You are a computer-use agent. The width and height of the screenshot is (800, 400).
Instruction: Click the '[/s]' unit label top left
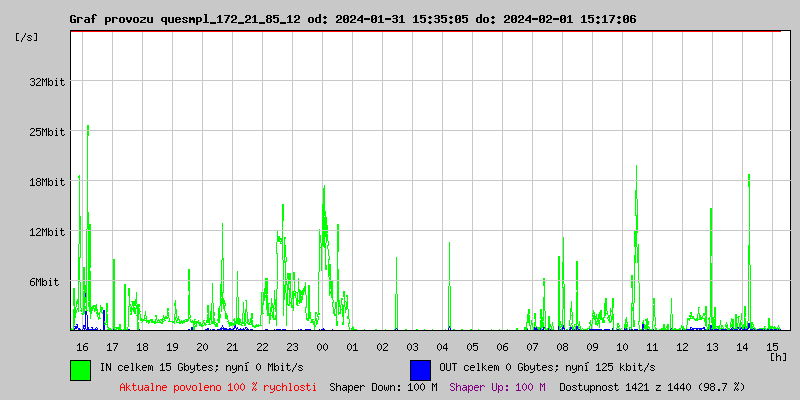click(x=27, y=37)
